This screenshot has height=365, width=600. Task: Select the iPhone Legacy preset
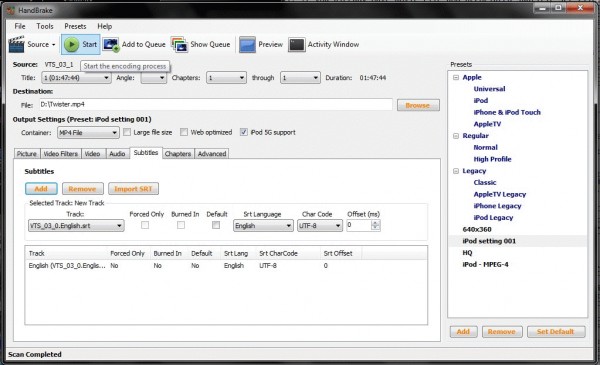[497, 206]
